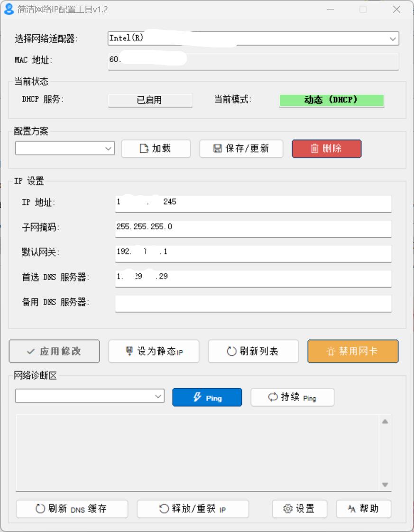Open the 选择网络适配器 dropdown
Image resolution: width=414 pixels, height=532 pixels.
tap(393, 38)
